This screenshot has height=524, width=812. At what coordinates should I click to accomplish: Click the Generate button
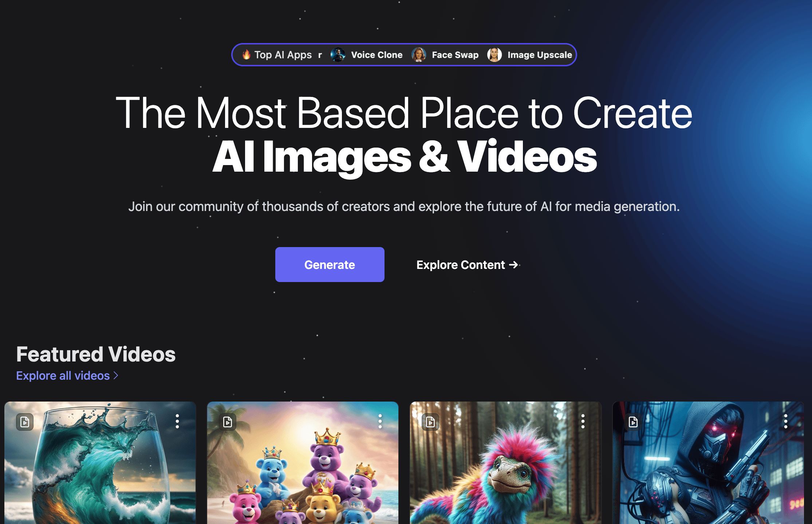[x=330, y=265]
